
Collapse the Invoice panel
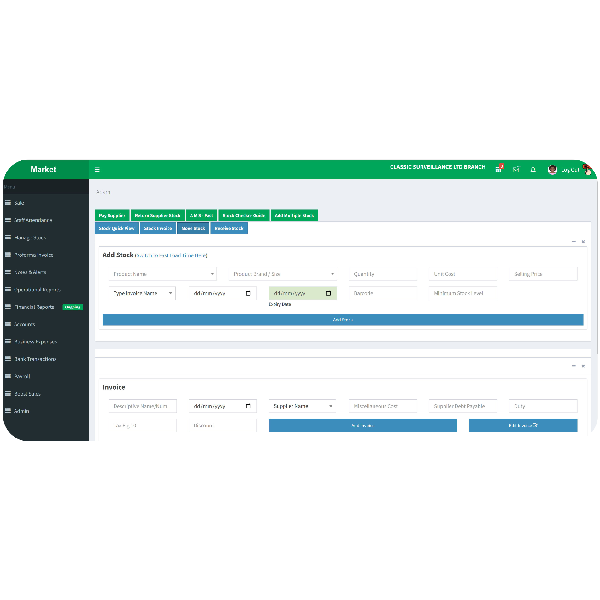(x=573, y=366)
